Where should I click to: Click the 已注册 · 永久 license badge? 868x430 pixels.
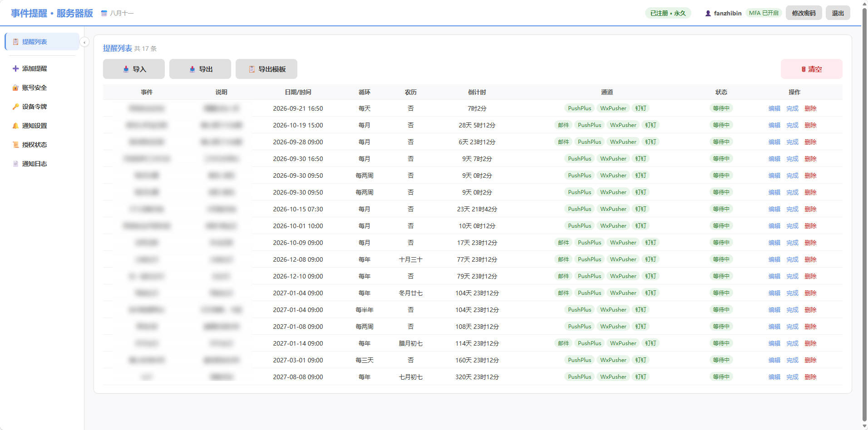(x=668, y=13)
